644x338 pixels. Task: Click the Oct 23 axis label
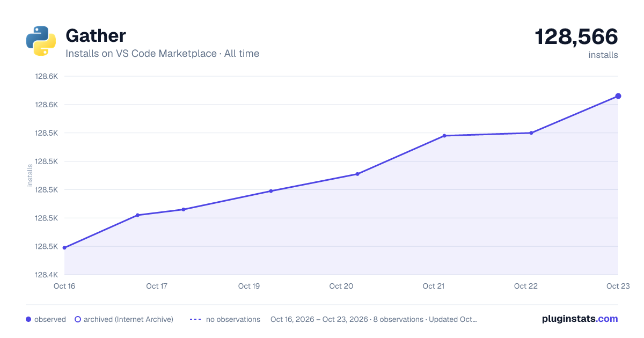[618, 286]
